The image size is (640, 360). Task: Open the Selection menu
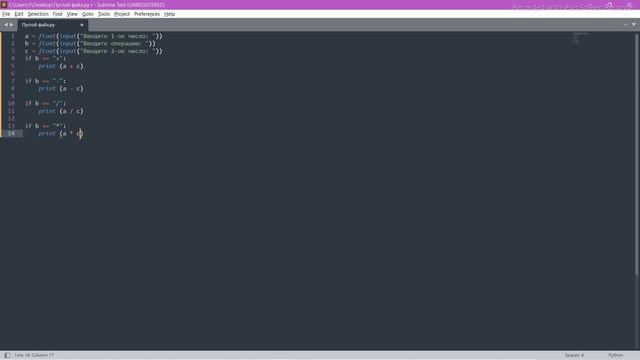coord(38,14)
